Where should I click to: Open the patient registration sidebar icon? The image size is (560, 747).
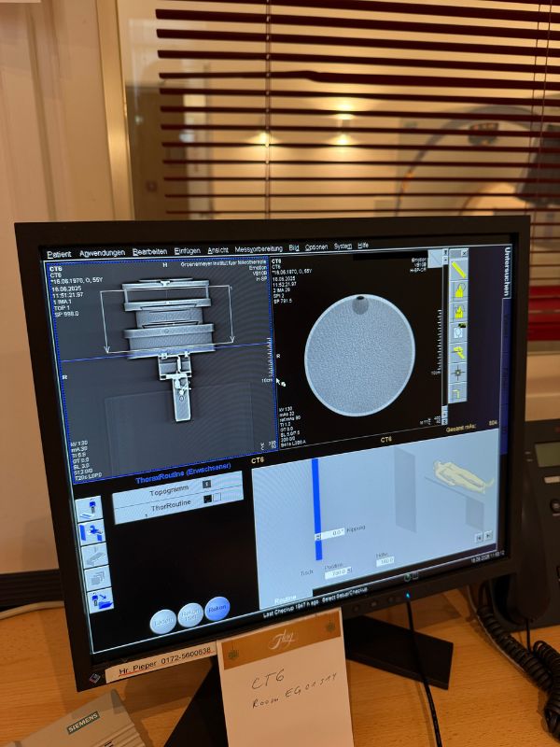click(x=89, y=509)
